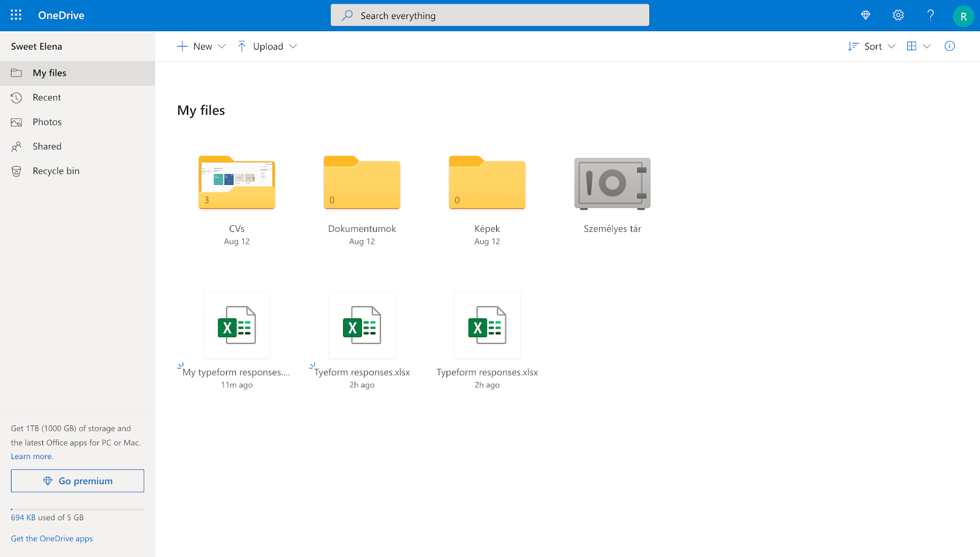The width and height of the screenshot is (980, 557).
Task: Click the Dokumentumok folder name
Action: pyautogui.click(x=362, y=229)
